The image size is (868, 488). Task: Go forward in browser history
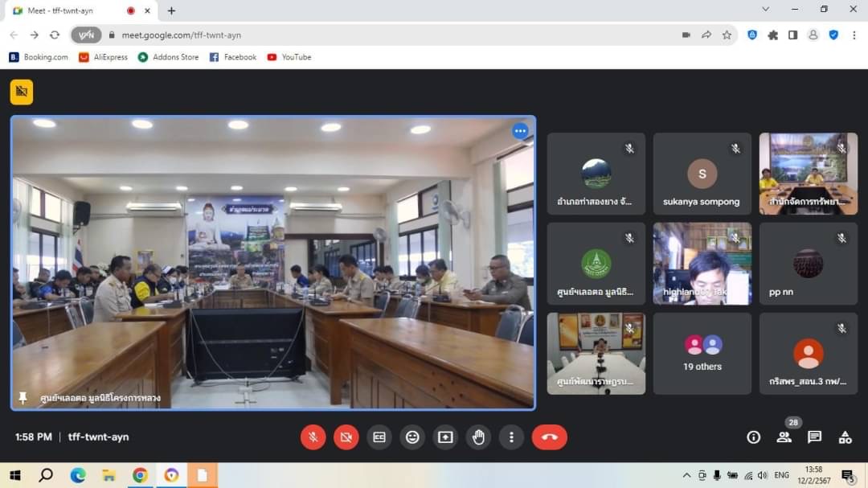(35, 35)
